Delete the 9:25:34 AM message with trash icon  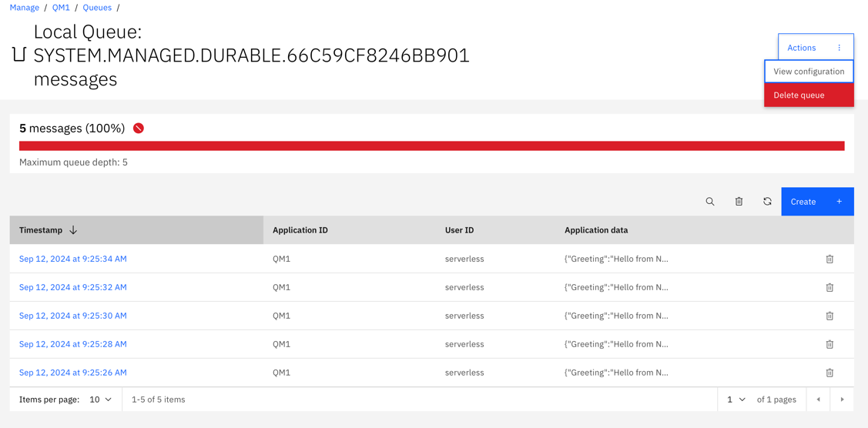pos(829,259)
